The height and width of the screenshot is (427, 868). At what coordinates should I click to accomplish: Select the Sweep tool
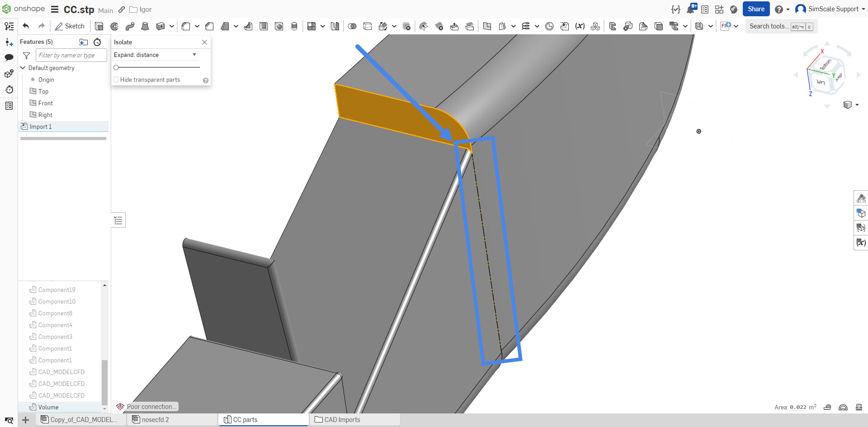(130, 26)
